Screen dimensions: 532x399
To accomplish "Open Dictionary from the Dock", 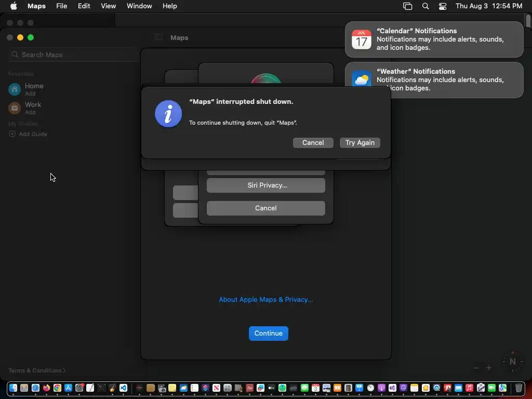I will click(250, 388).
